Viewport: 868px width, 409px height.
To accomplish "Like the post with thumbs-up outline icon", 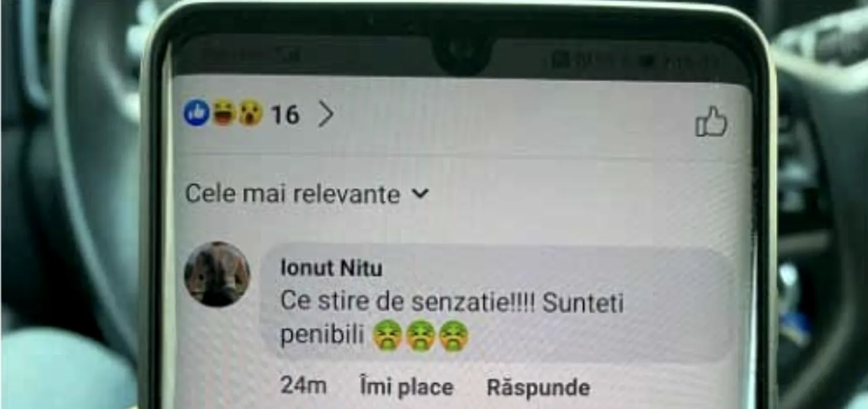I will (711, 122).
